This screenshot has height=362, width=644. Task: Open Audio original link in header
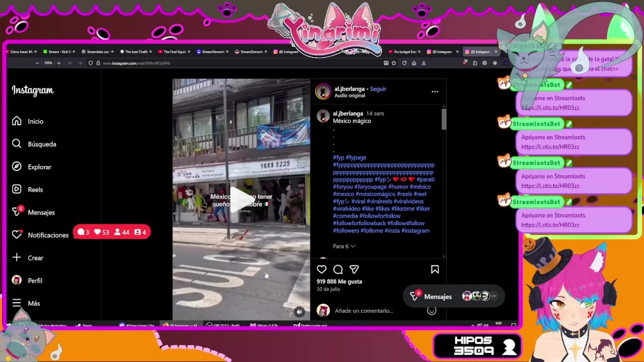(350, 96)
